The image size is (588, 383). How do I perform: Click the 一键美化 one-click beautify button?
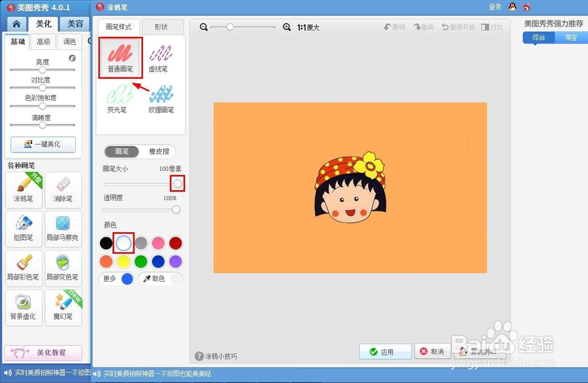[43, 145]
